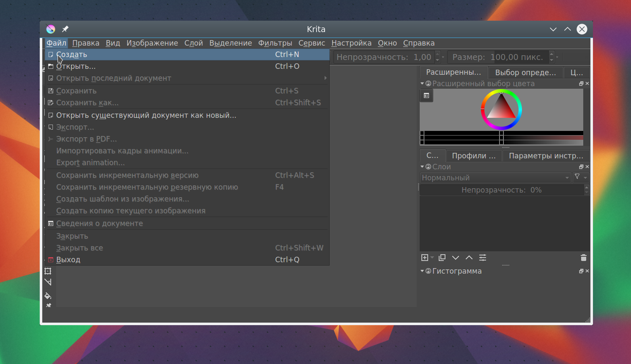Image resolution: width=631 pixels, height=364 pixels.
Task: Move layer up with chevron icon
Action: (469, 258)
